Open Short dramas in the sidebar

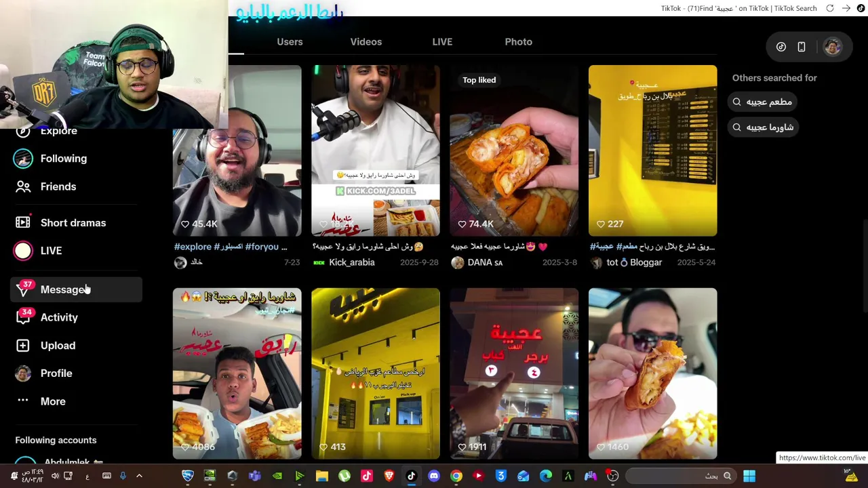pos(73,223)
